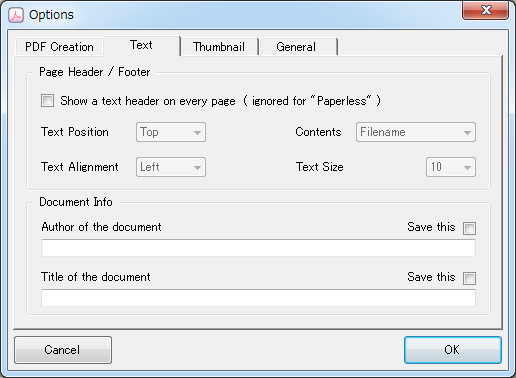
Task: Confirm settings with the OK button
Action: click(453, 350)
